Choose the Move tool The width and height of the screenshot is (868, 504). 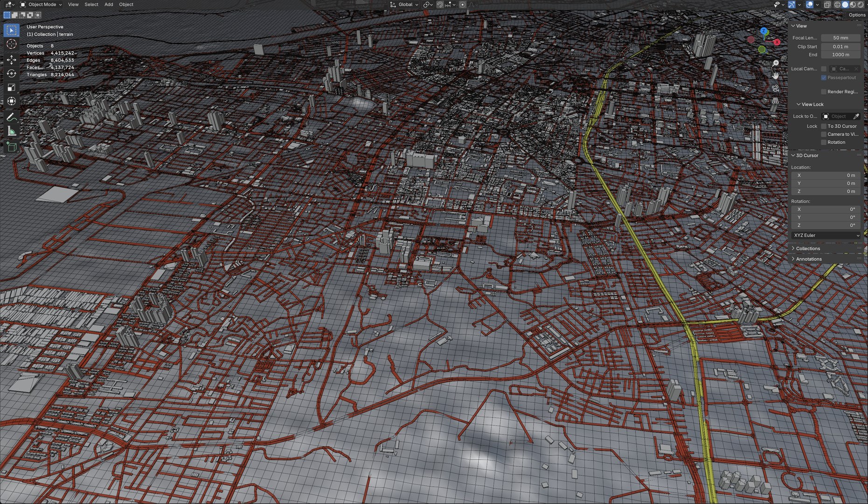(12, 59)
